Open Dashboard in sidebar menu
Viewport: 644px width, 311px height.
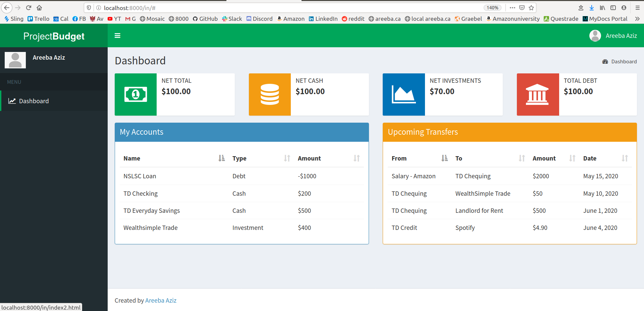tap(54, 101)
